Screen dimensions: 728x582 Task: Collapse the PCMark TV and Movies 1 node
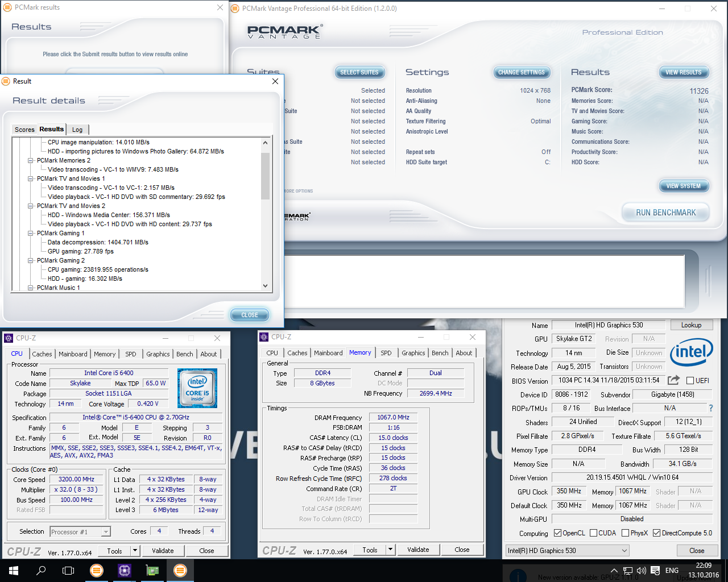(x=31, y=178)
